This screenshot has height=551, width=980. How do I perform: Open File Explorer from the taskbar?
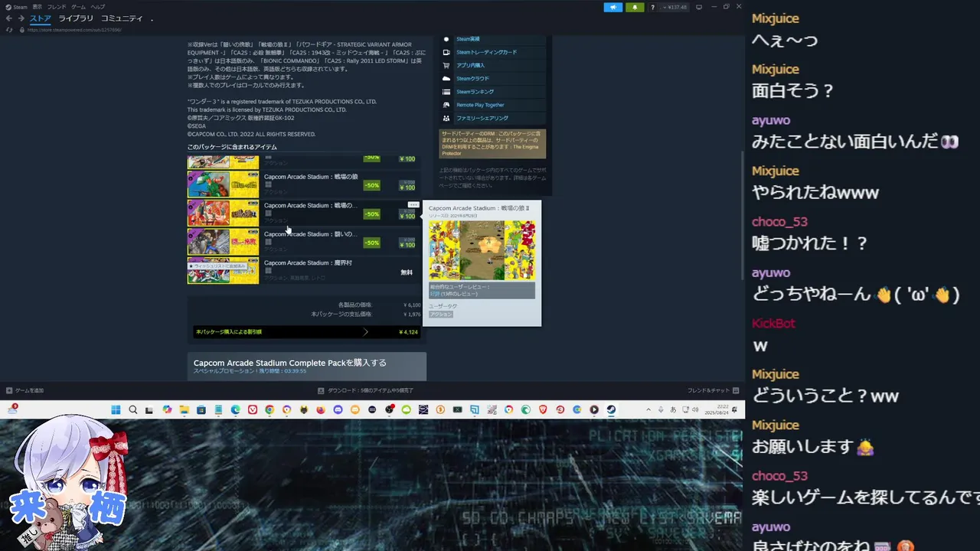[185, 409]
